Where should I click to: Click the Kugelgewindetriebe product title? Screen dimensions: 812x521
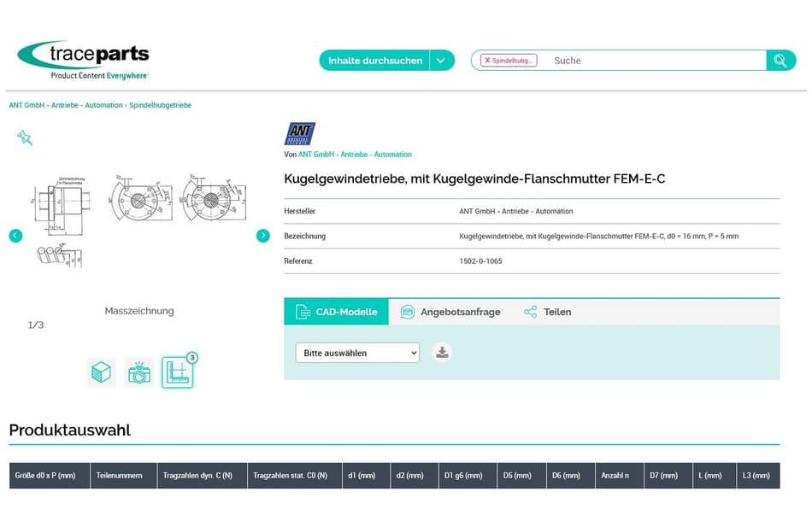point(474,179)
